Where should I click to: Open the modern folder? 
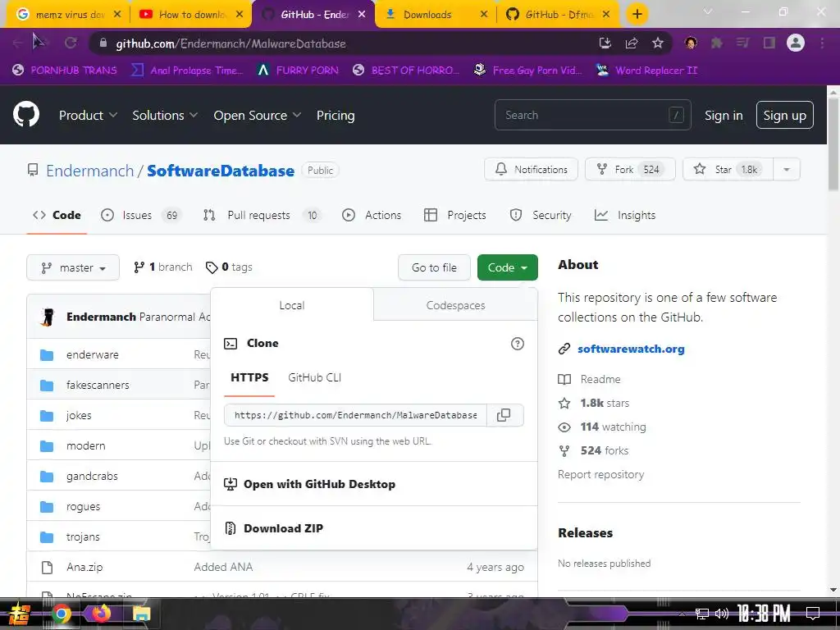point(85,445)
